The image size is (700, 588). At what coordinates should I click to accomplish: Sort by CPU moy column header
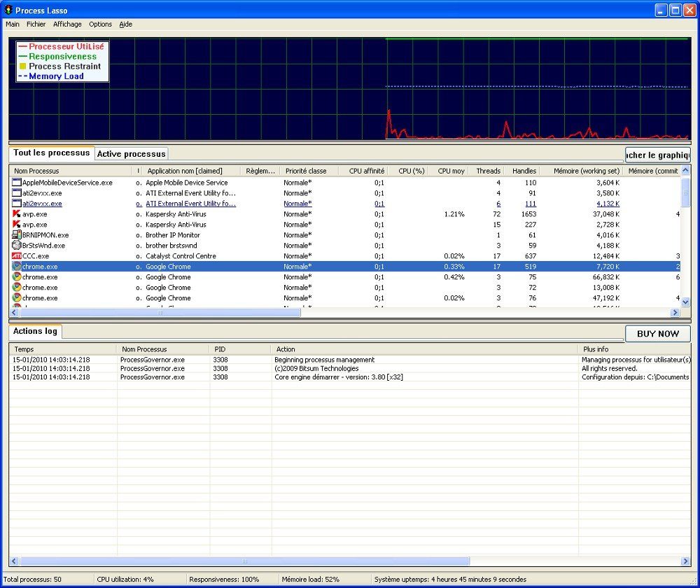(448, 171)
